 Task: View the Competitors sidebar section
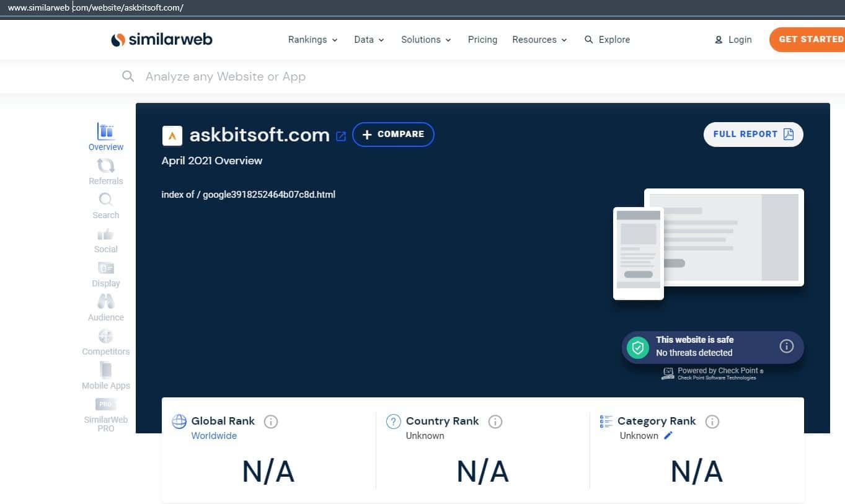pyautogui.click(x=106, y=342)
